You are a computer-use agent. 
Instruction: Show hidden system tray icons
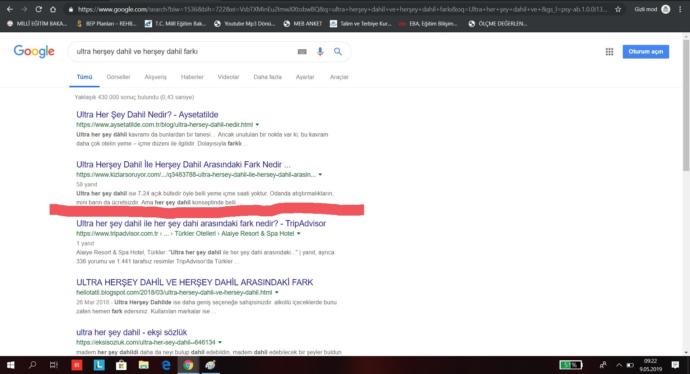coord(619,365)
